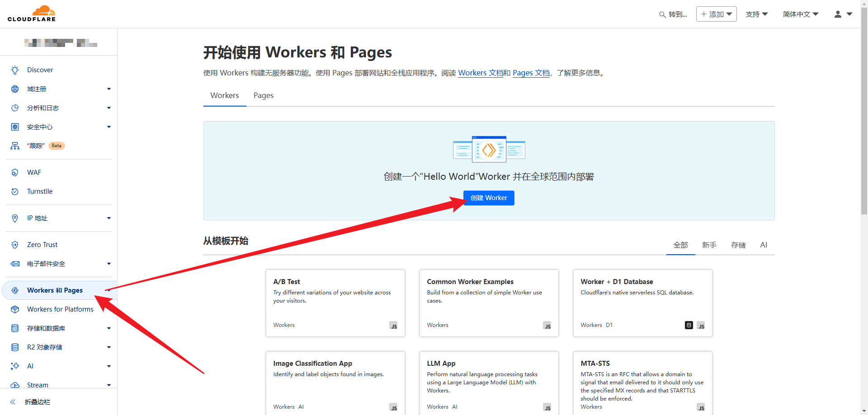
Task: Click the Cloudflare logo
Action: (32, 14)
